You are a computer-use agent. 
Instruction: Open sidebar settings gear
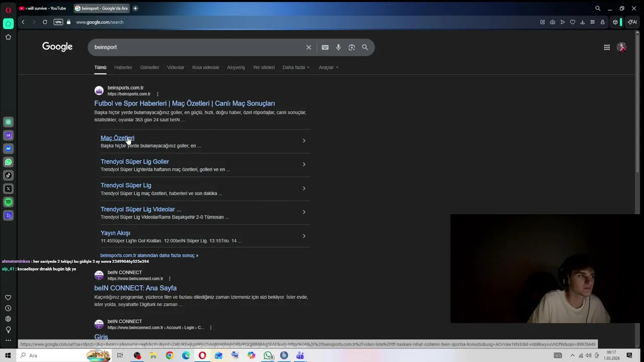[x=8, y=319]
